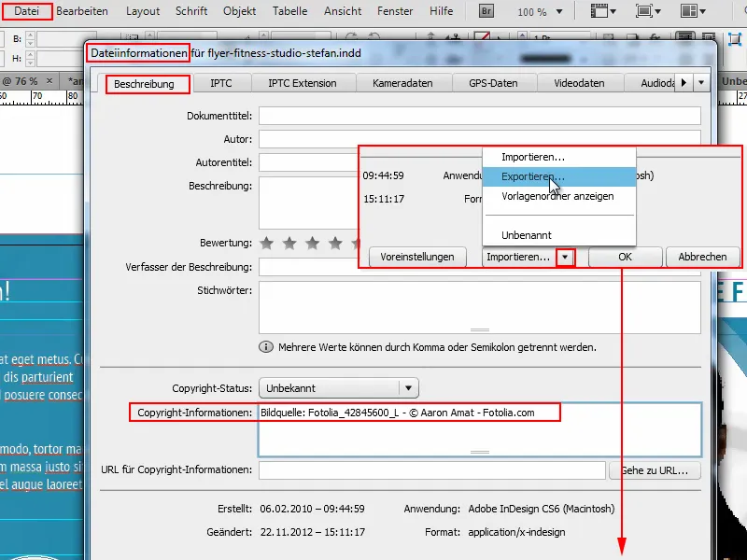
Task: Open the tab list dropdown arrow
Action: (701, 83)
